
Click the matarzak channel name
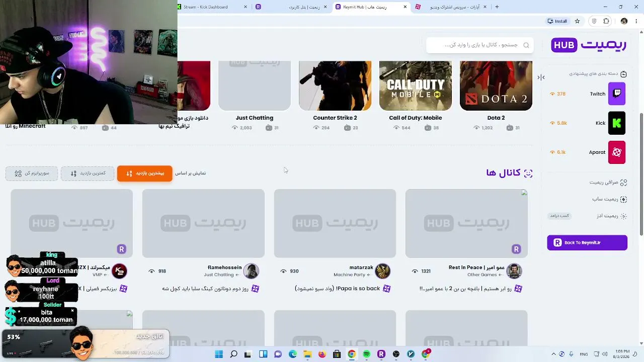point(361,267)
